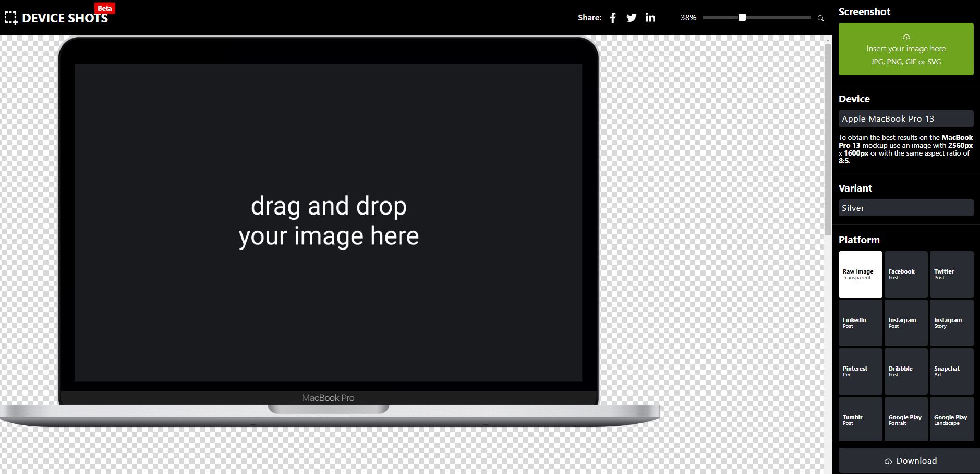Open the Device dropdown showing MacBook Pro 13
This screenshot has width=980, height=474.
pyautogui.click(x=906, y=118)
